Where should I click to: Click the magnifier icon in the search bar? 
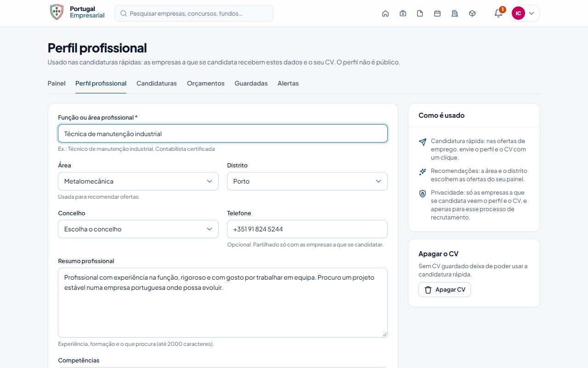pyautogui.click(x=124, y=13)
